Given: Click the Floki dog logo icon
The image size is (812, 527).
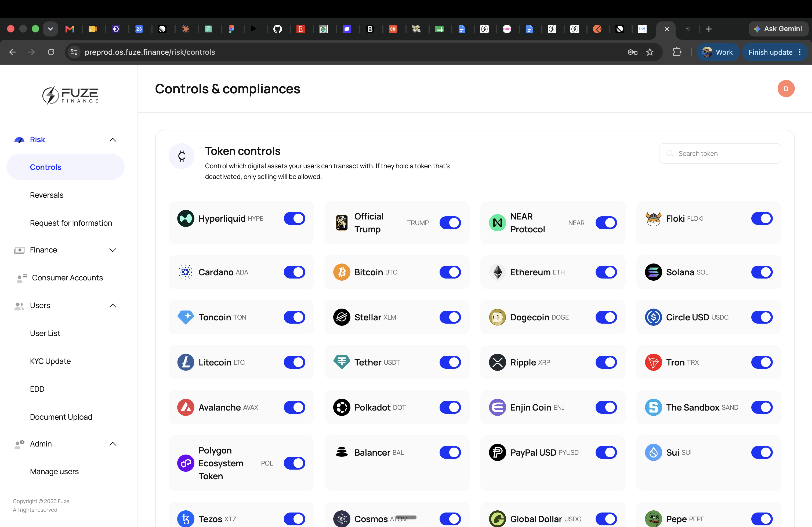Looking at the screenshot, I should (653, 218).
